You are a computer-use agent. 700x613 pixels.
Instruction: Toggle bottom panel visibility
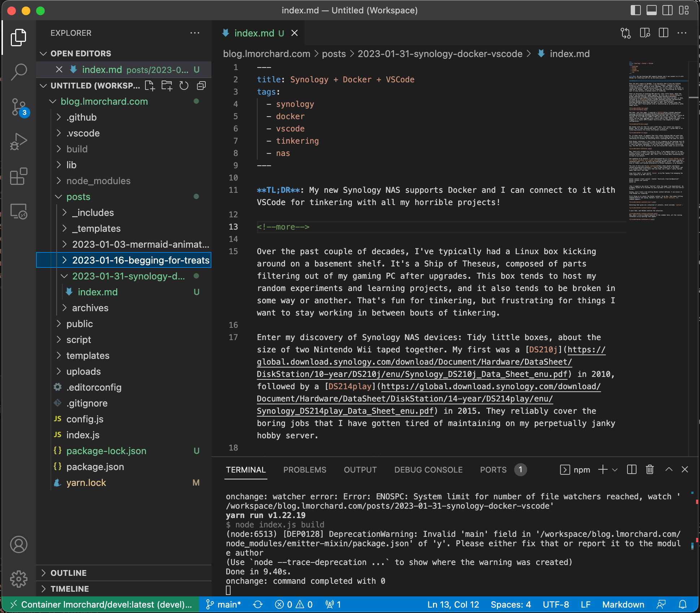(x=651, y=10)
